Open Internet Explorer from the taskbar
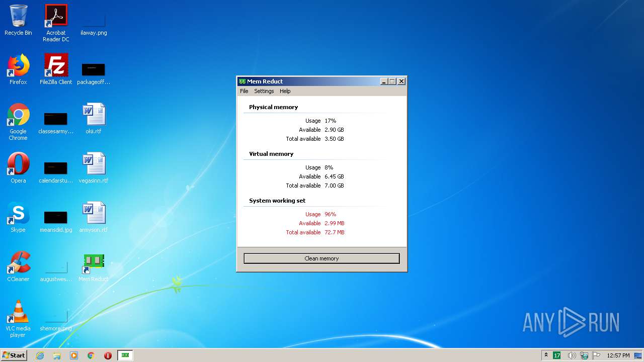 (40, 355)
